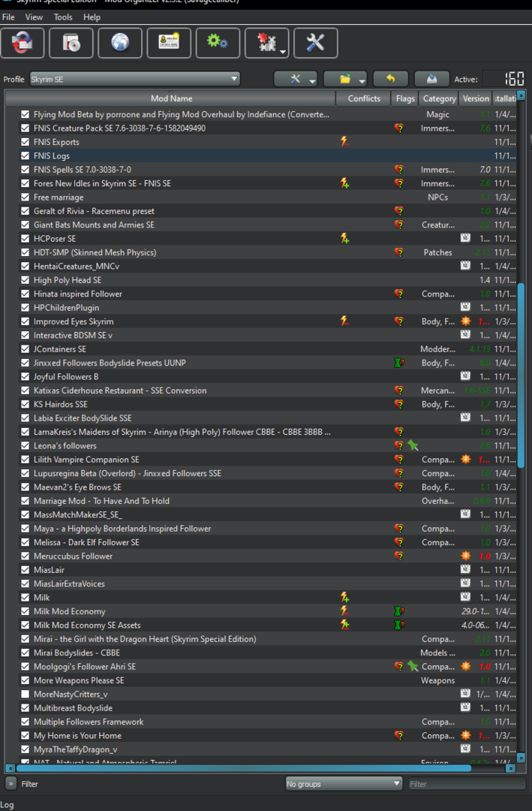Open Settings wrench and screwdriver icon
Screen dimensions: 532x811
tap(315, 43)
